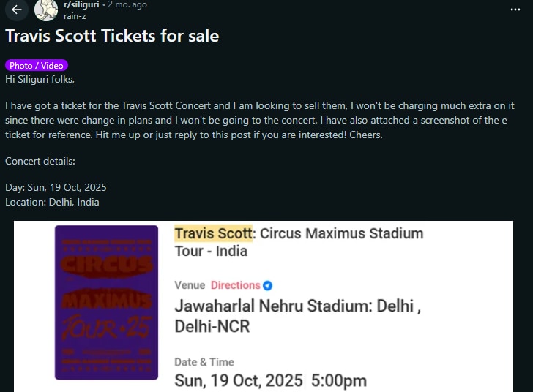This screenshot has width=533, height=392.
Task: Visit the rain-z user profile
Action: click(x=76, y=15)
